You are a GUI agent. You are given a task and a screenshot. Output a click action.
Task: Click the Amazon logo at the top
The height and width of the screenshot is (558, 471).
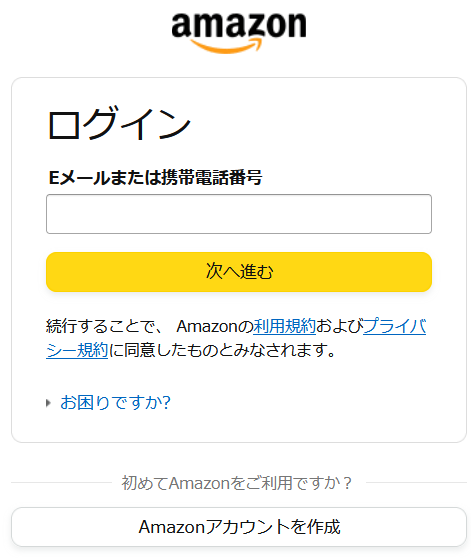239,33
